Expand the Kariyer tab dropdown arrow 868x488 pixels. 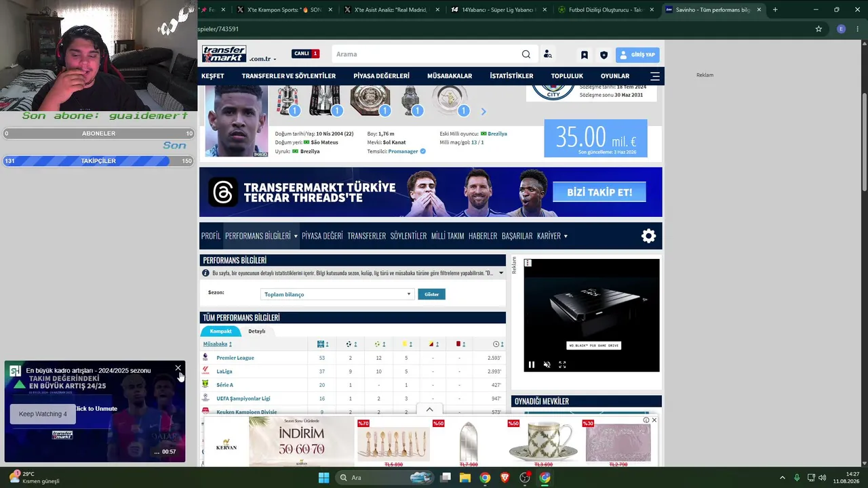pyautogui.click(x=566, y=236)
